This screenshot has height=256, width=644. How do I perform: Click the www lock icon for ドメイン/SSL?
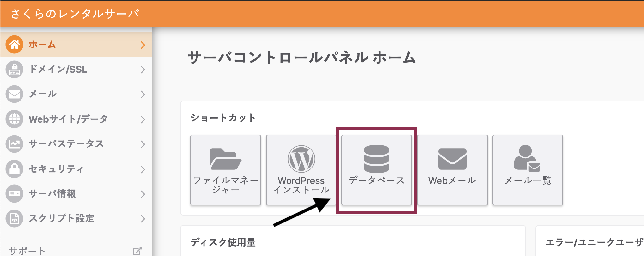pyautogui.click(x=14, y=70)
